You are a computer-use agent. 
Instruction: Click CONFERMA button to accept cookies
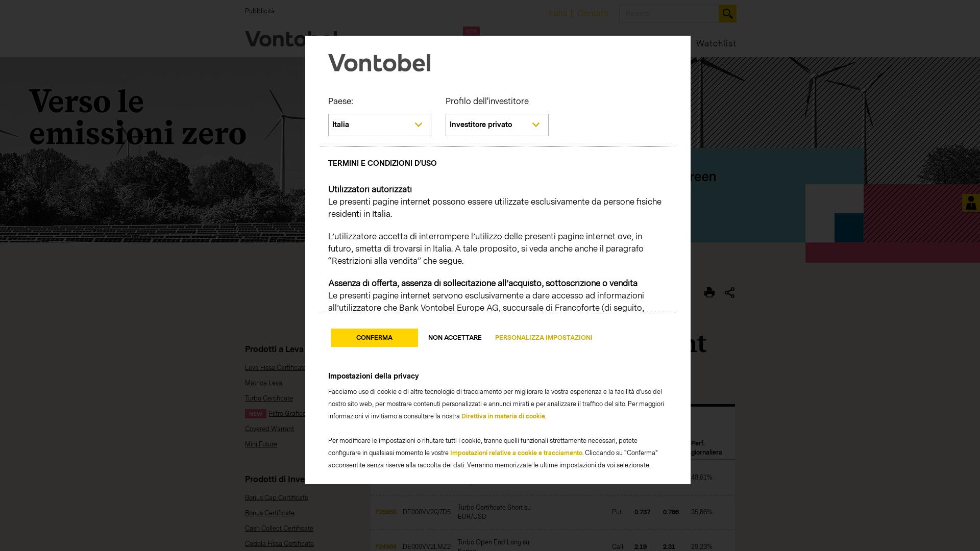coord(374,338)
